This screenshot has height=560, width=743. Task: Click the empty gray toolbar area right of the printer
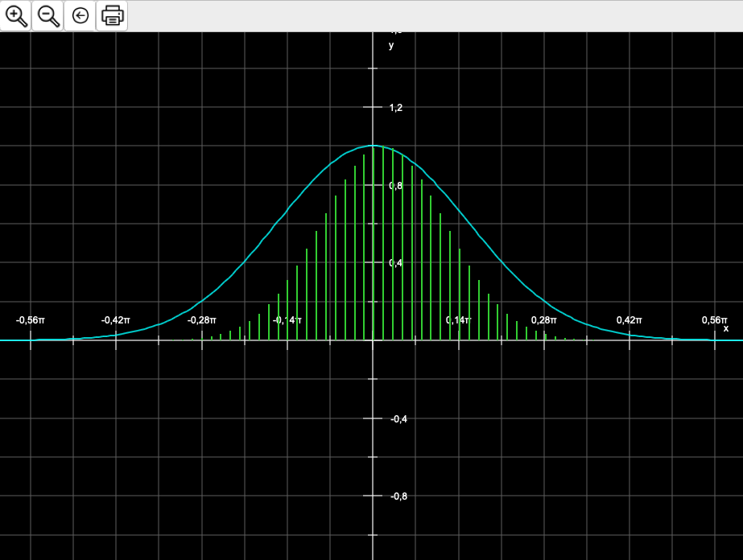click(435, 16)
